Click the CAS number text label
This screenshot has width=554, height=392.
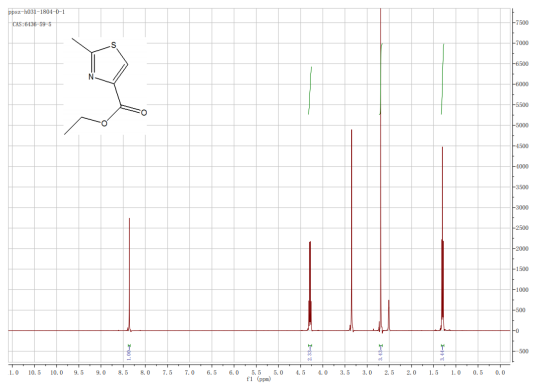(32, 24)
